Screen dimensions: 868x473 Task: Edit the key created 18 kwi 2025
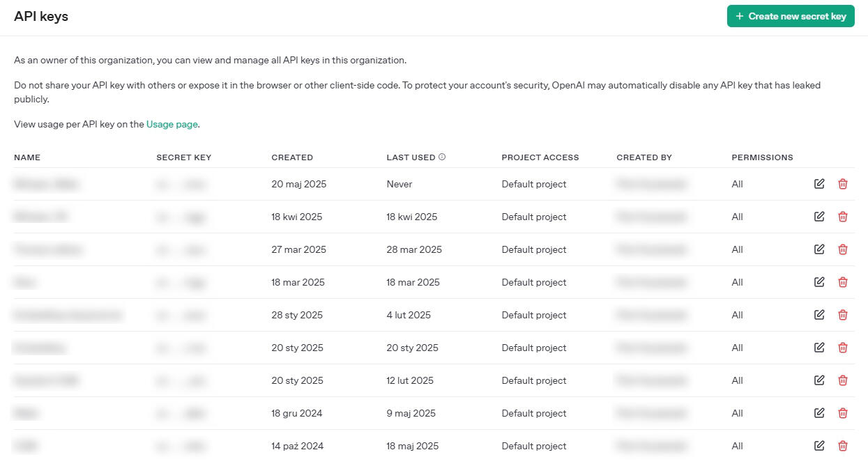point(819,217)
